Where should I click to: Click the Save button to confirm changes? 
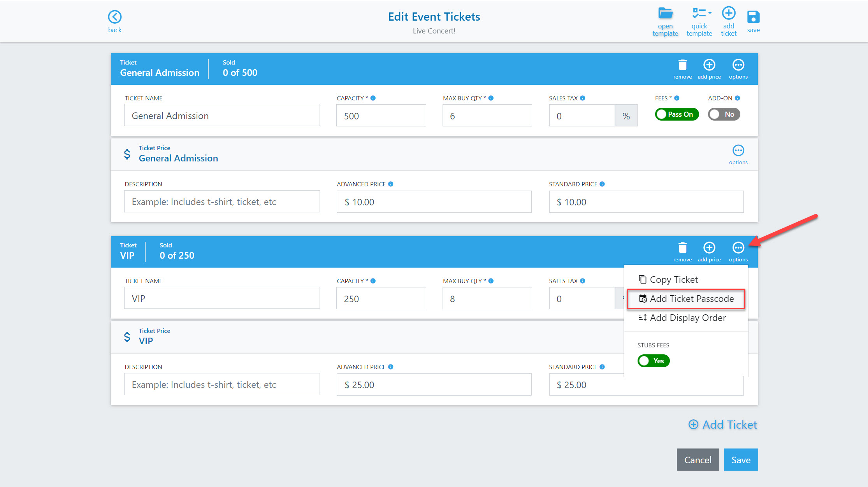pos(741,460)
